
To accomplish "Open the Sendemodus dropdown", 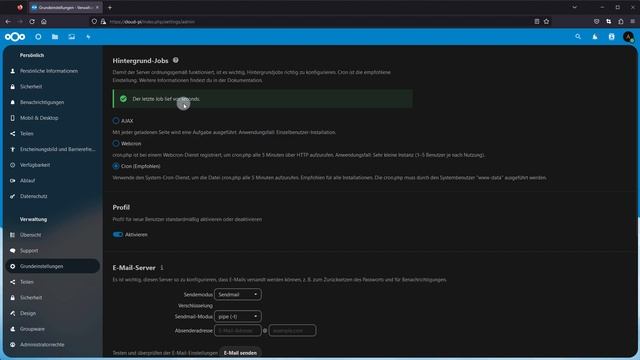I will pos(238,294).
